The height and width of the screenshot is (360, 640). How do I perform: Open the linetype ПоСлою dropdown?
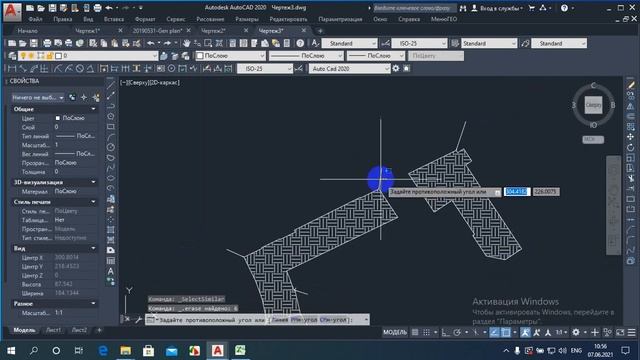340,56
